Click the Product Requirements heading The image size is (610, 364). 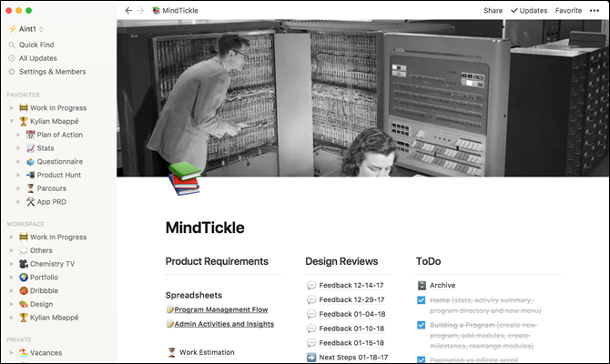[217, 261]
